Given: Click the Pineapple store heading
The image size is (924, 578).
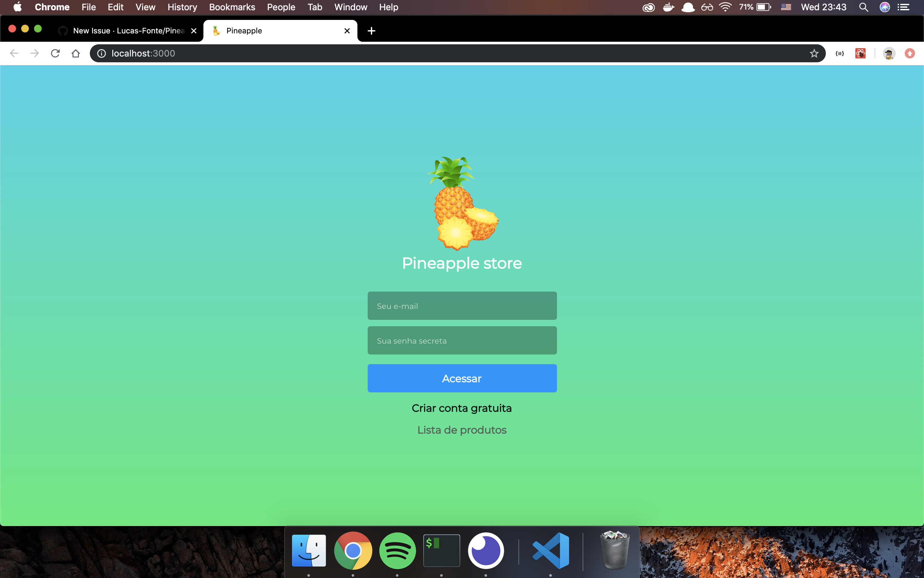Looking at the screenshot, I should [x=462, y=263].
